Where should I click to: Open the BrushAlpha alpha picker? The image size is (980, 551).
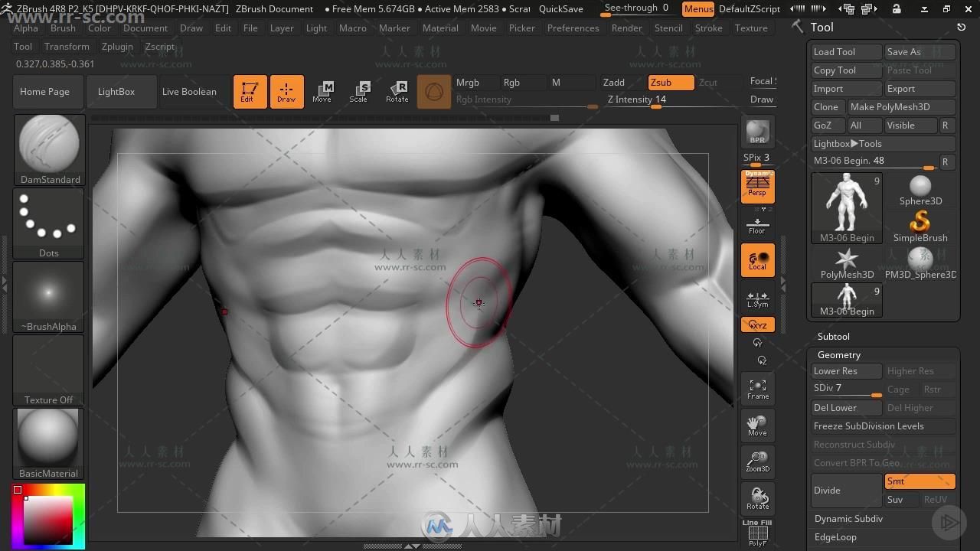[x=49, y=297]
